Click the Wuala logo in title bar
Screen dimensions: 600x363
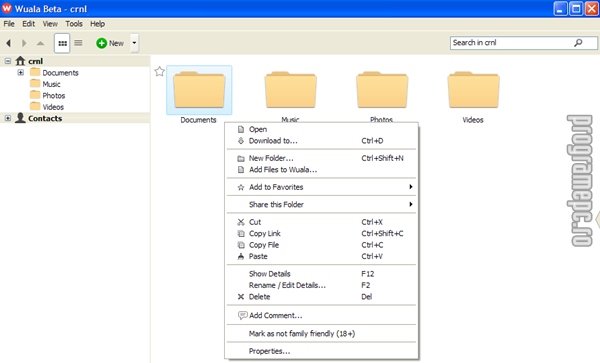(x=7, y=8)
